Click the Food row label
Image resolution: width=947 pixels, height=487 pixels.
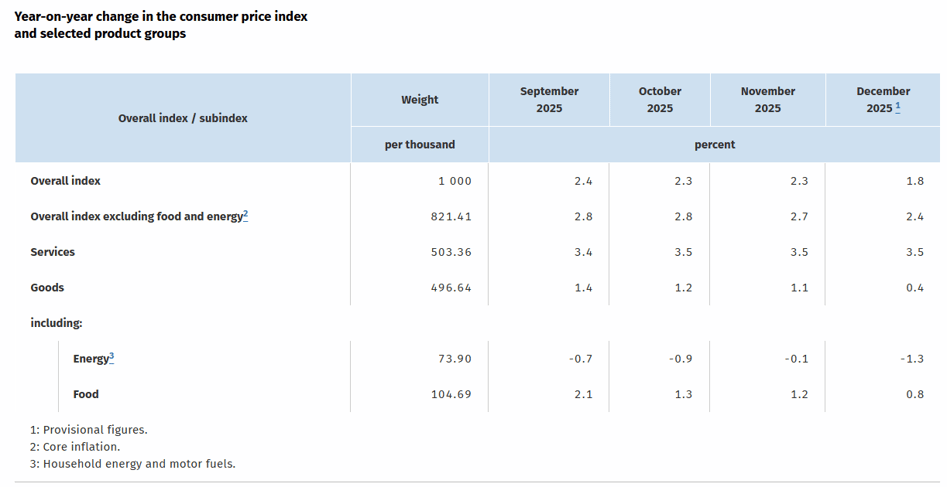[86, 394]
